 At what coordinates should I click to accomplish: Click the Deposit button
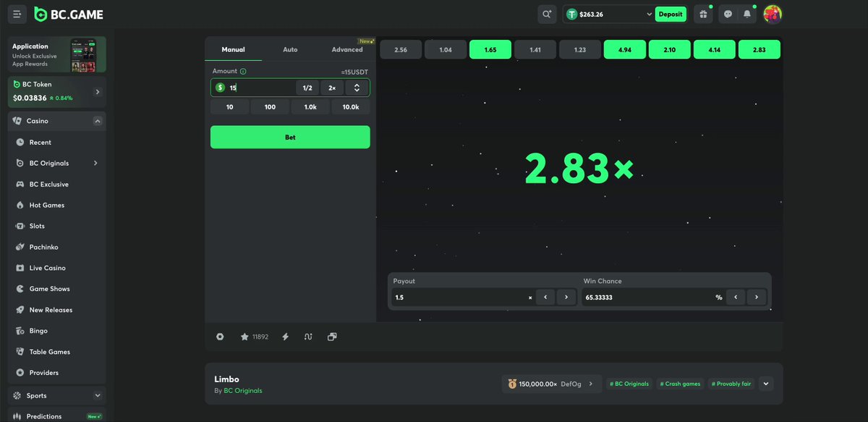(x=671, y=14)
